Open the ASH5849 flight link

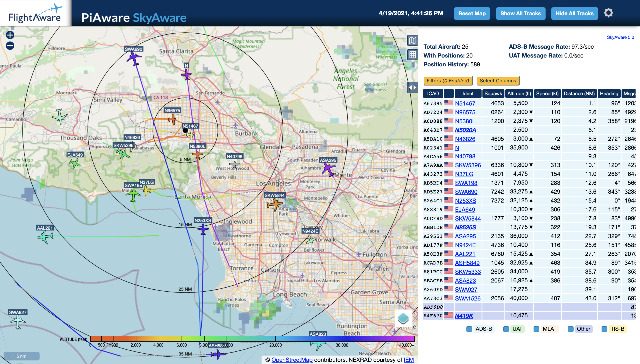467,263
